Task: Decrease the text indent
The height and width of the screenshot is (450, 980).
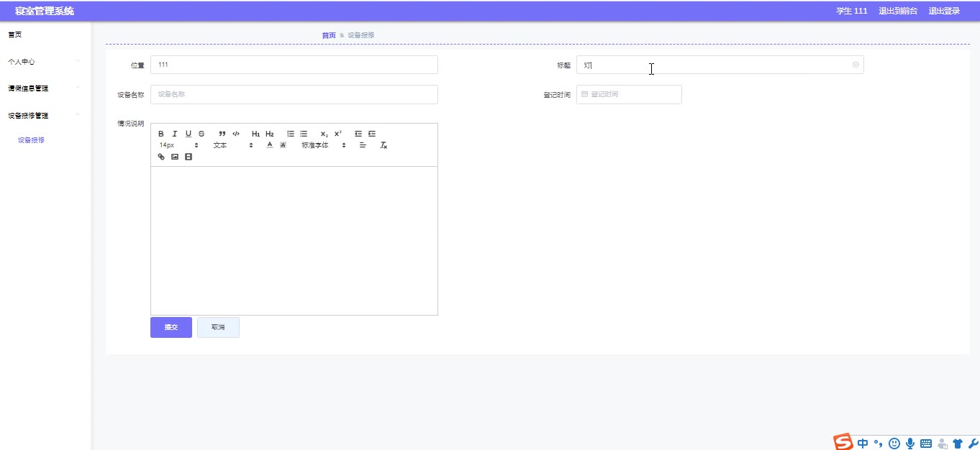Action: click(358, 134)
